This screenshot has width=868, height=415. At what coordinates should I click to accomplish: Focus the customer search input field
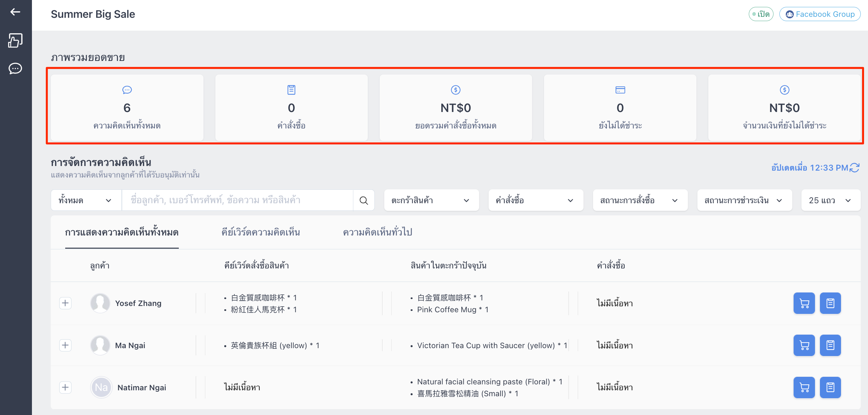click(x=237, y=201)
